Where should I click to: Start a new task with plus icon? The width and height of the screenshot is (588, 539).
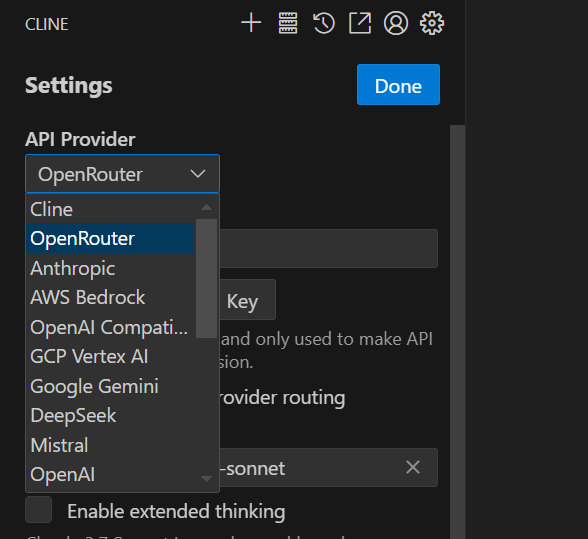click(x=251, y=23)
